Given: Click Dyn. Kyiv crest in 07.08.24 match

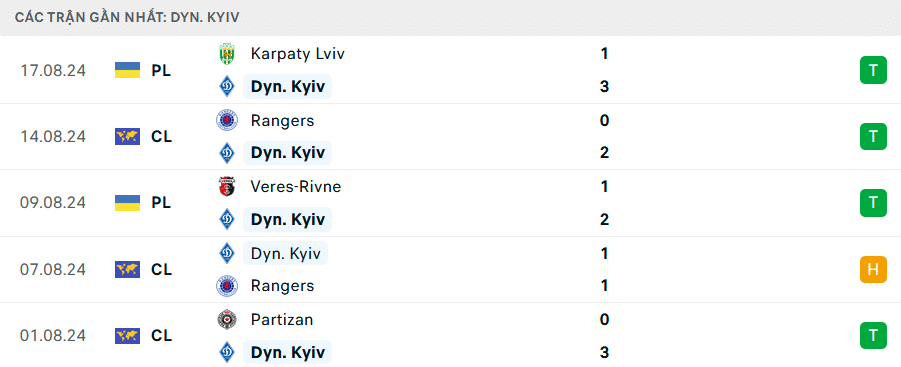Looking at the screenshot, I should click(227, 253).
